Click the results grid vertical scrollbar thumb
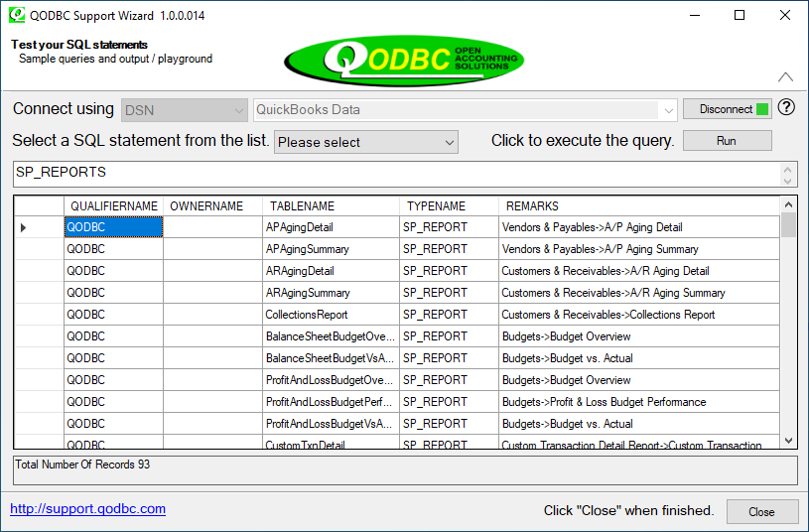Screen dimensions: 809x532 [788, 225]
